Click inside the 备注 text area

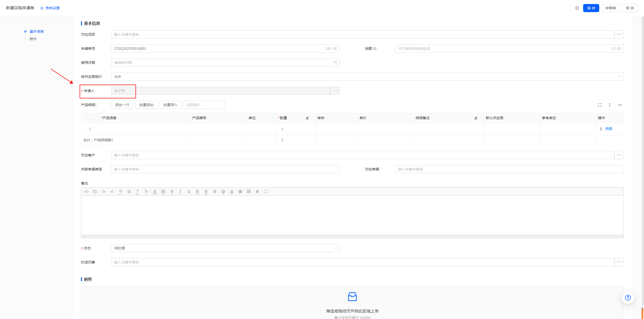click(352, 215)
